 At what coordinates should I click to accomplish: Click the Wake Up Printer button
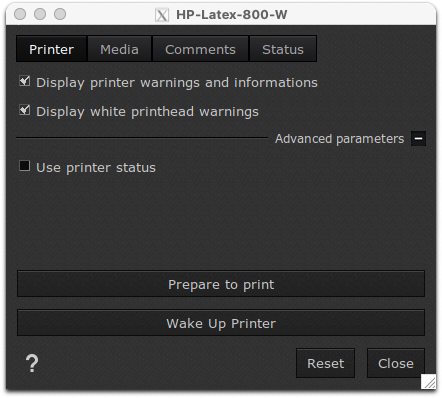[221, 323]
